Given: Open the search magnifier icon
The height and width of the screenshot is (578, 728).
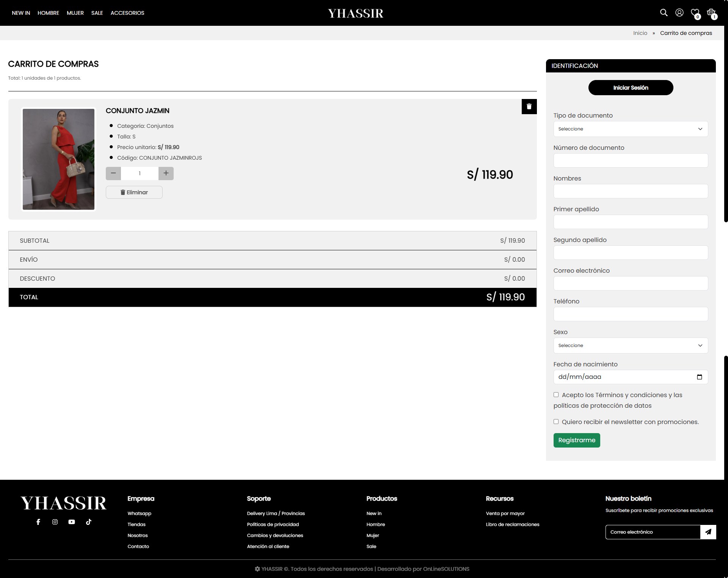Looking at the screenshot, I should pyautogui.click(x=664, y=13).
